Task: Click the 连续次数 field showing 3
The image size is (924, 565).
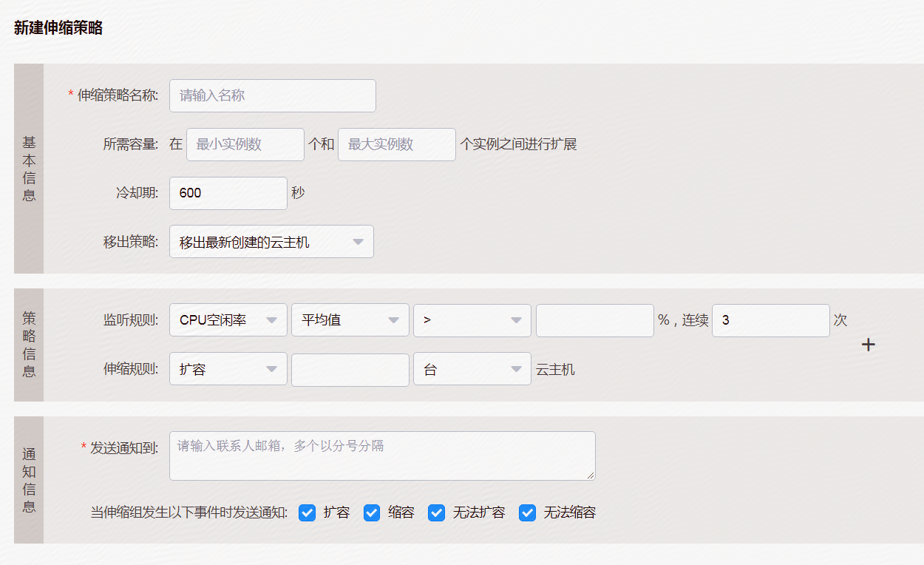Action: tap(771, 319)
